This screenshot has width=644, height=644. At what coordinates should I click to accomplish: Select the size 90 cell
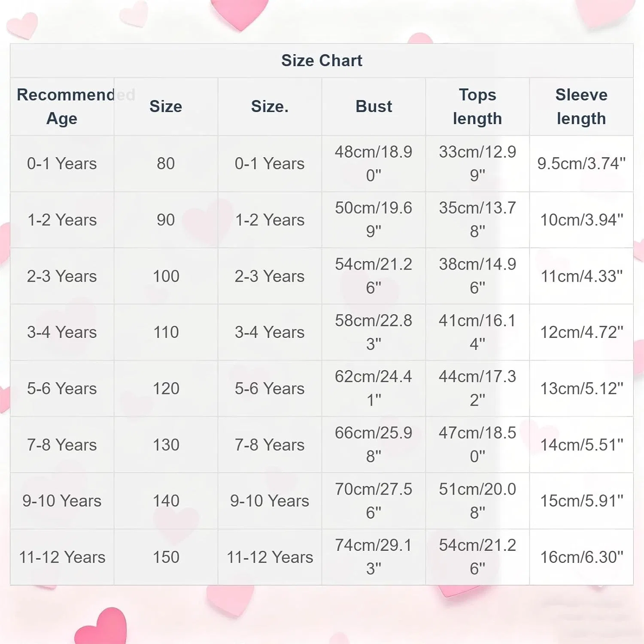click(x=166, y=220)
